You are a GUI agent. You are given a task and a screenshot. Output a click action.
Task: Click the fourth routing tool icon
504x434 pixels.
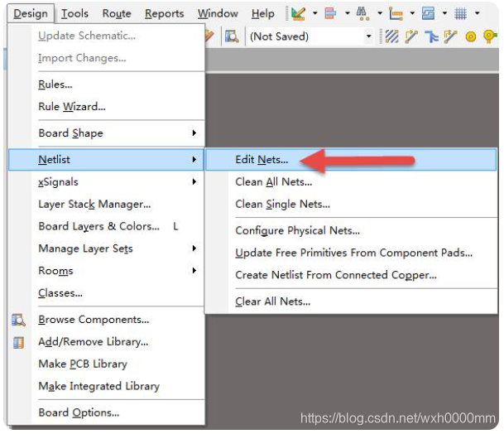[451, 36]
